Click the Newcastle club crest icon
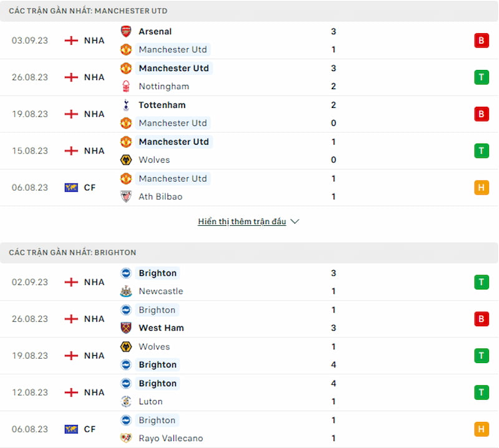 pyautogui.click(x=126, y=291)
